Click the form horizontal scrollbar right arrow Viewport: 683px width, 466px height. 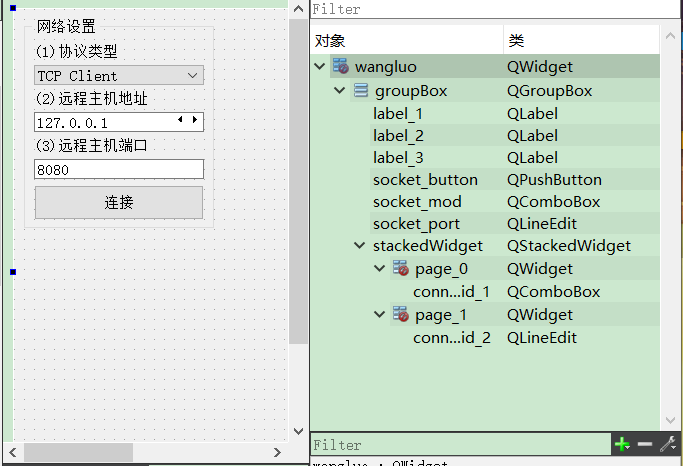pyautogui.click(x=277, y=452)
